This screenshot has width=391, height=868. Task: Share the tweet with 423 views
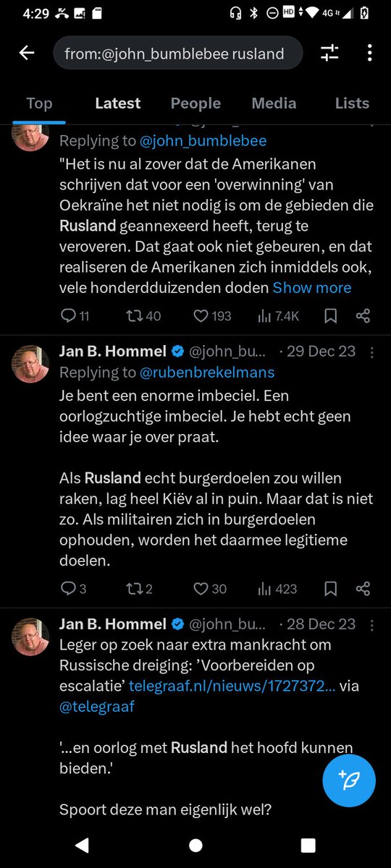coord(363,589)
